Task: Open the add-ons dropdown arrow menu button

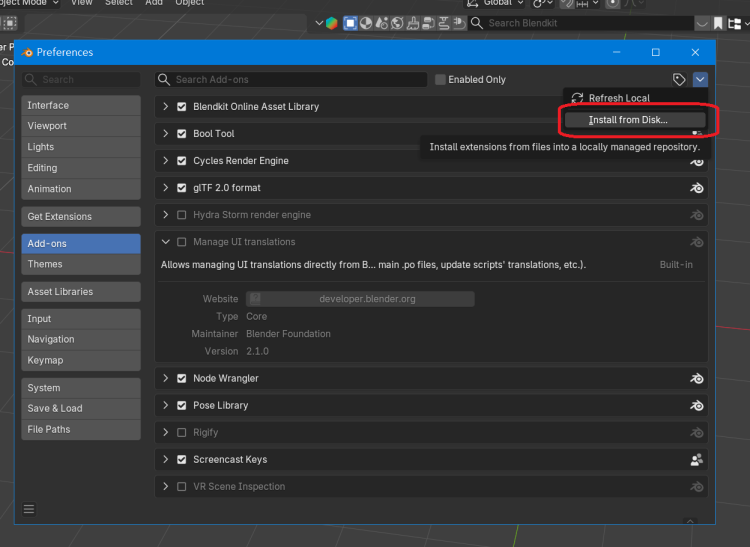Action: (700, 79)
